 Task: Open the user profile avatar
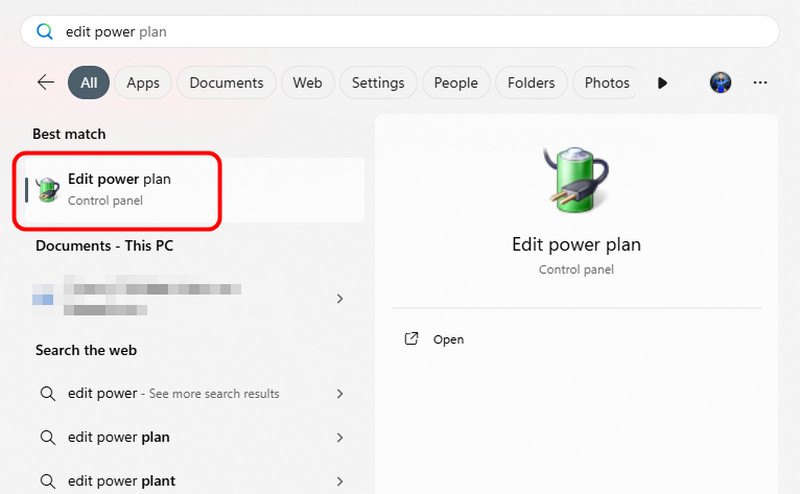pyautogui.click(x=720, y=83)
